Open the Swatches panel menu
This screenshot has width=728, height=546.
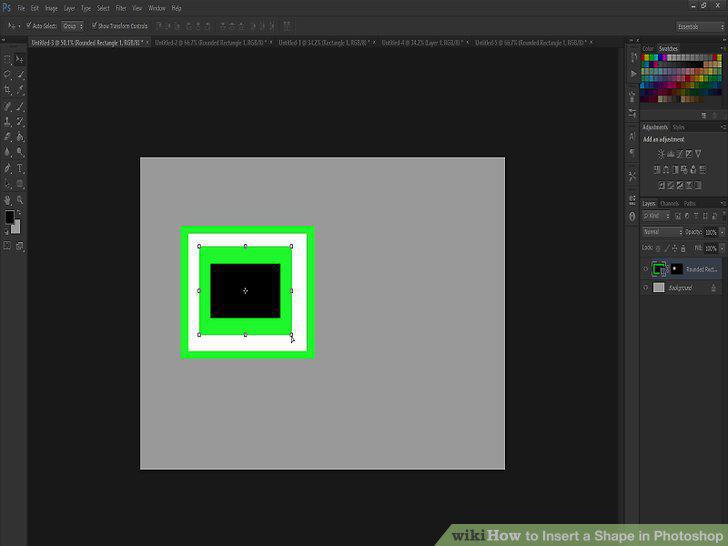pyautogui.click(x=723, y=48)
